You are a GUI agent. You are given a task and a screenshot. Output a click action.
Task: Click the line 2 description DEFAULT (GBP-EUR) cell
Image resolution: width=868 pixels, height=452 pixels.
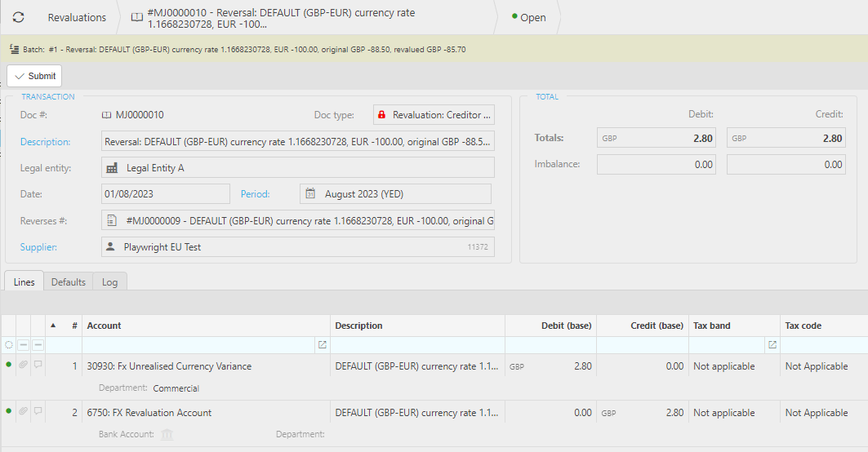point(416,413)
